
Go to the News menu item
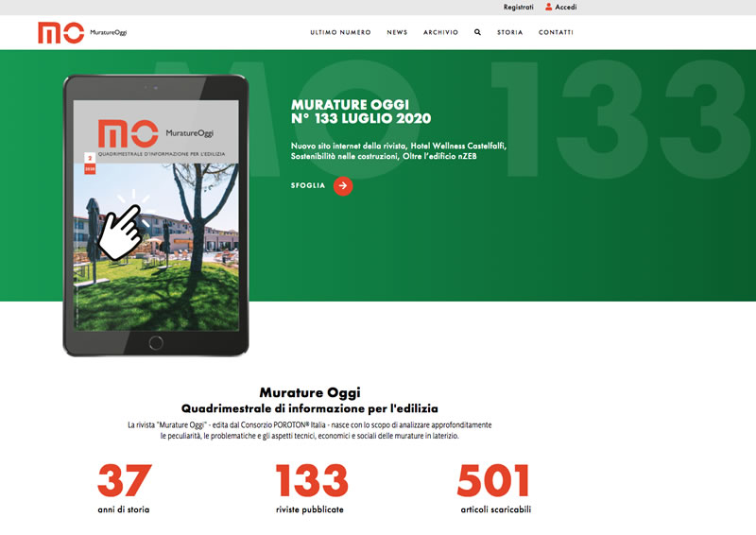coord(397,32)
